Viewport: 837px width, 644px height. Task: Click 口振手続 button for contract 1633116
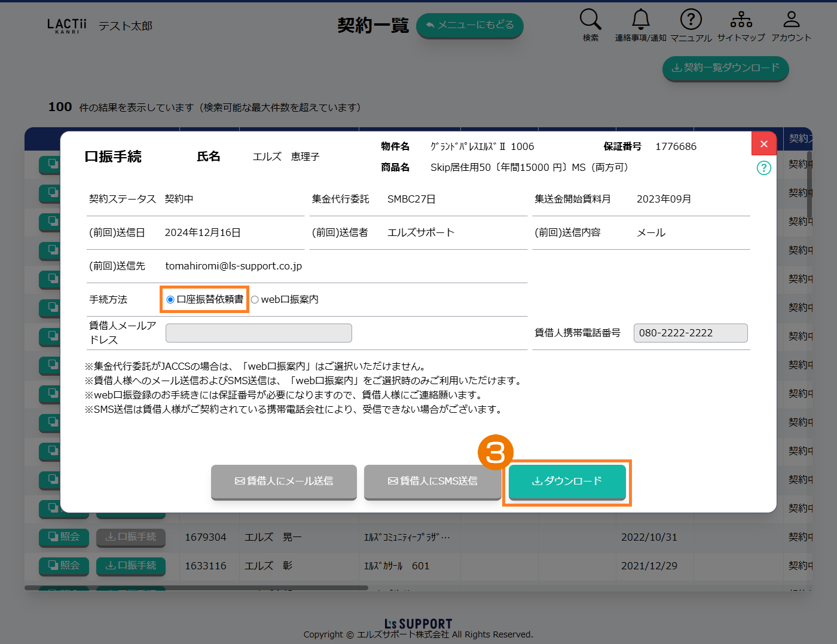[x=131, y=566]
